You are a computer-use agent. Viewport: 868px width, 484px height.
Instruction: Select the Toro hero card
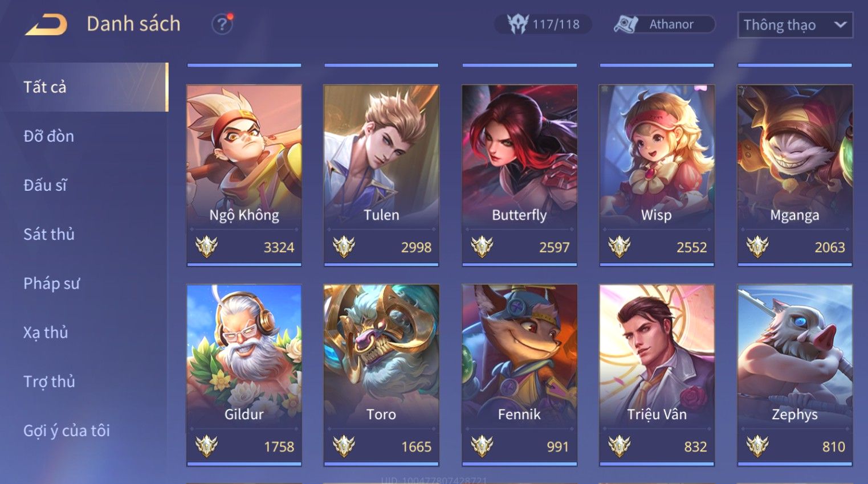(381, 375)
